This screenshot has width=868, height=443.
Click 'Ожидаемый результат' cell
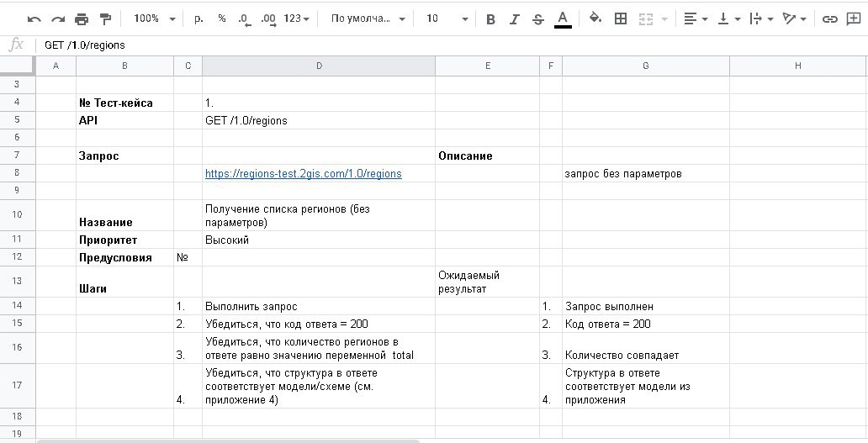click(487, 282)
